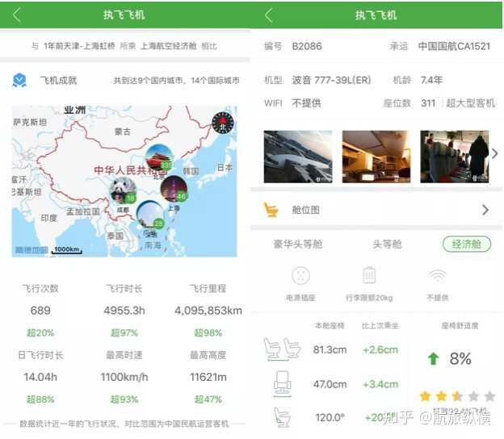Tap the seat width icon for 47.0cm

[282, 384]
